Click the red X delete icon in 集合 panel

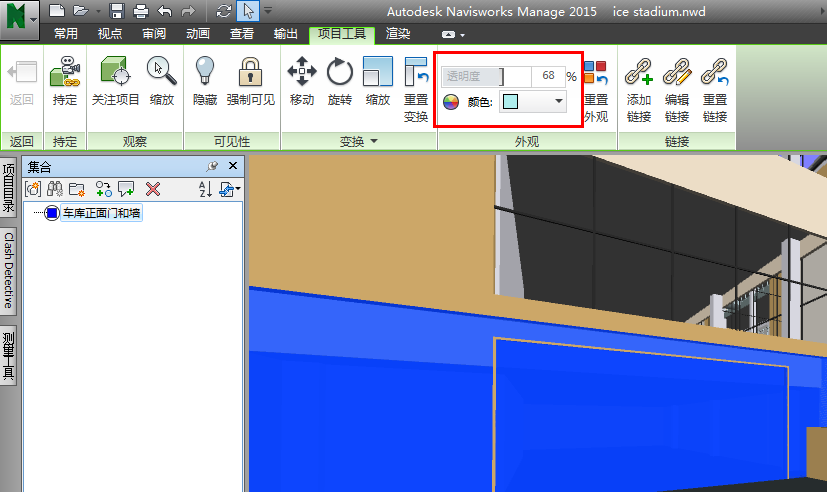(153, 189)
